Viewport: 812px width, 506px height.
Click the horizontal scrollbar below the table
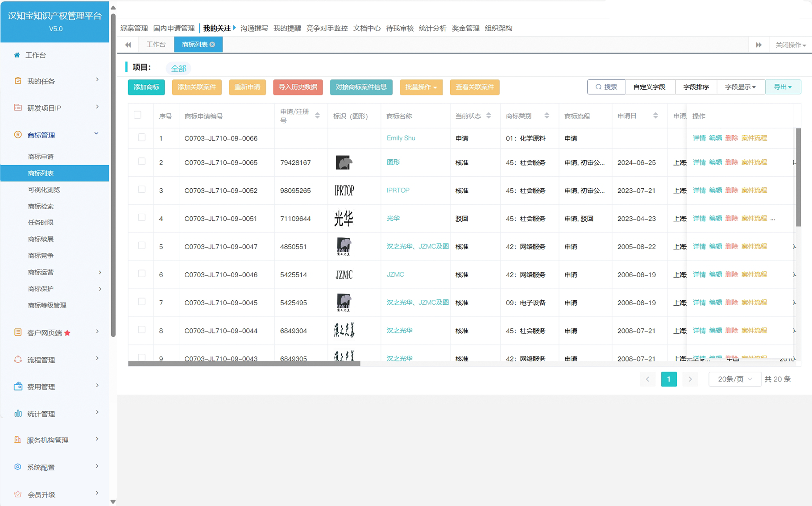point(244,364)
